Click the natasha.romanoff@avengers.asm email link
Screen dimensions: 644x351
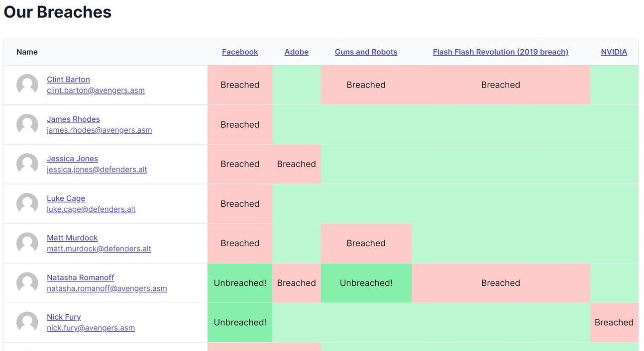coord(107,288)
